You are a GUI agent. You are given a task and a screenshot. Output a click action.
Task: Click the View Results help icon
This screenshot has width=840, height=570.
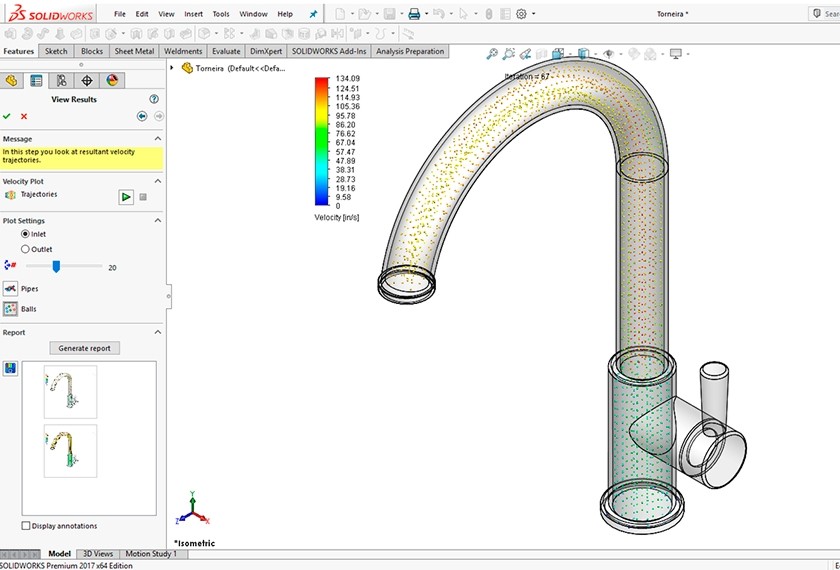(154, 99)
